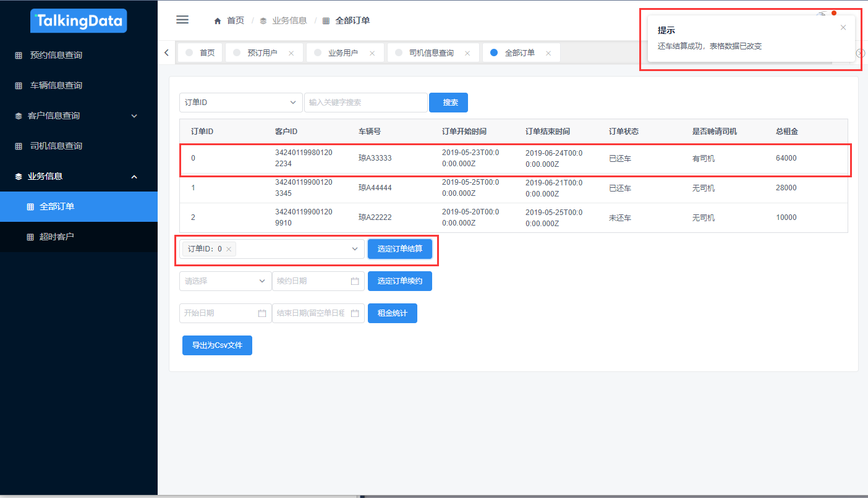
Task: Click the 搜索 button
Action: tap(449, 103)
